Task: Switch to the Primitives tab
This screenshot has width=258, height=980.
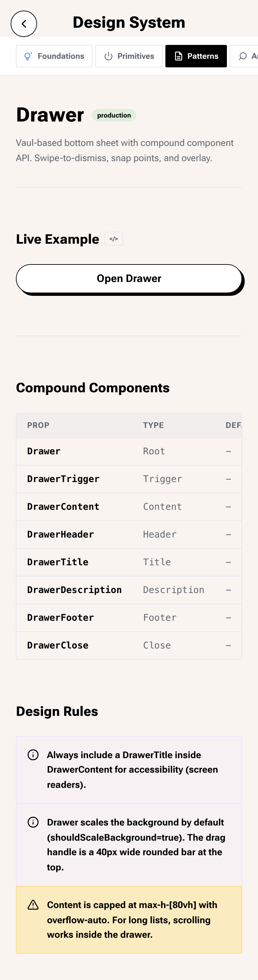Action: [x=129, y=56]
